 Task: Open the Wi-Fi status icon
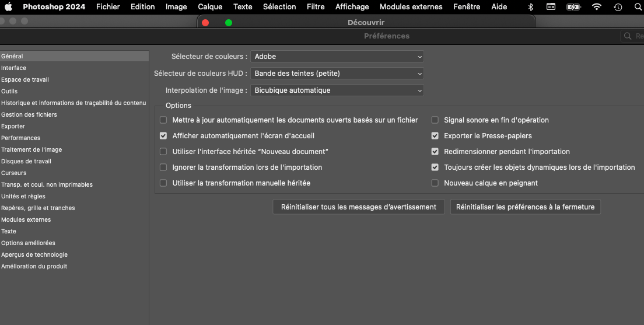tap(596, 6)
